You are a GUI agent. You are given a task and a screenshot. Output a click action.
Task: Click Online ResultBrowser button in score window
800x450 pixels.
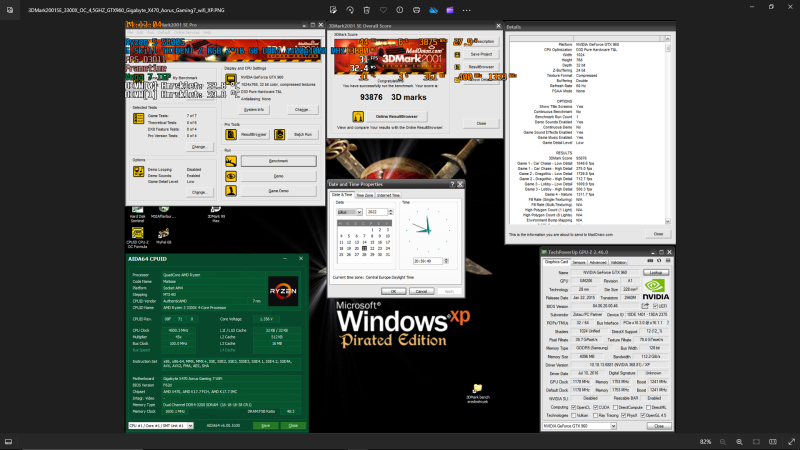coord(397,117)
